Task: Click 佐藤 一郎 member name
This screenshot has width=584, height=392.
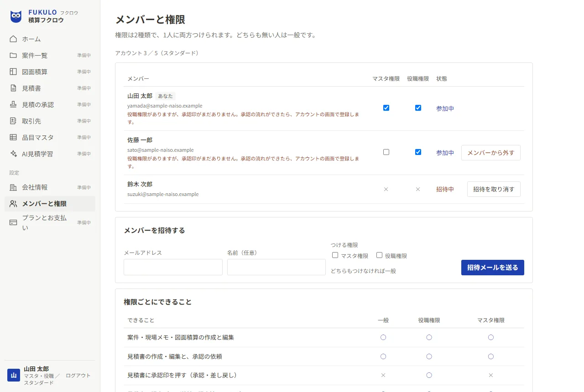Action: [x=140, y=140]
